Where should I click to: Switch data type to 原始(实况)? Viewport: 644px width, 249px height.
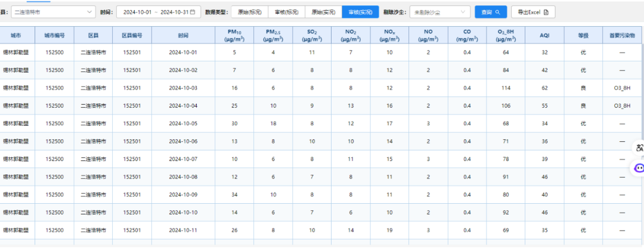(323, 12)
